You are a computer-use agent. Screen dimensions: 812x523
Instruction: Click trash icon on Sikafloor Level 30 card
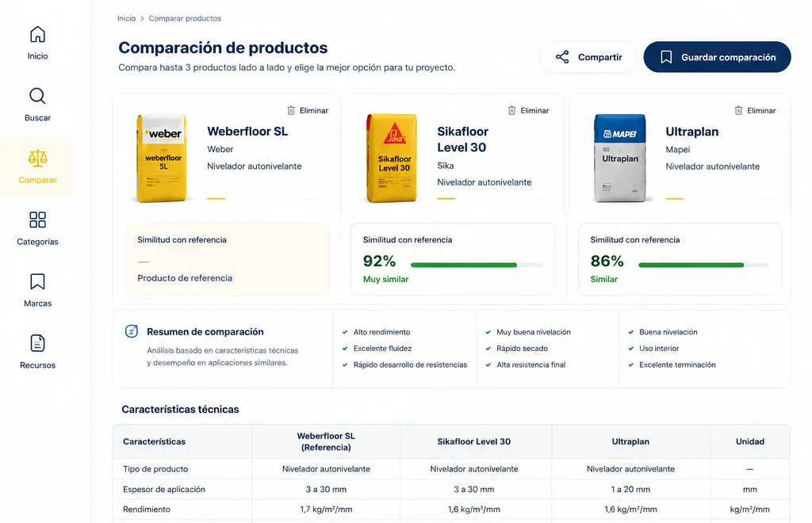(x=511, y=110)
